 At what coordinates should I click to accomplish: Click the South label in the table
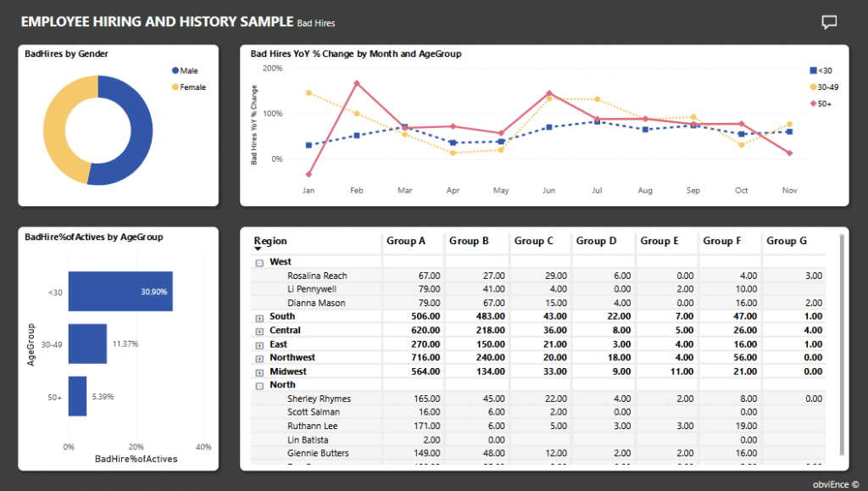pos(282,316)
